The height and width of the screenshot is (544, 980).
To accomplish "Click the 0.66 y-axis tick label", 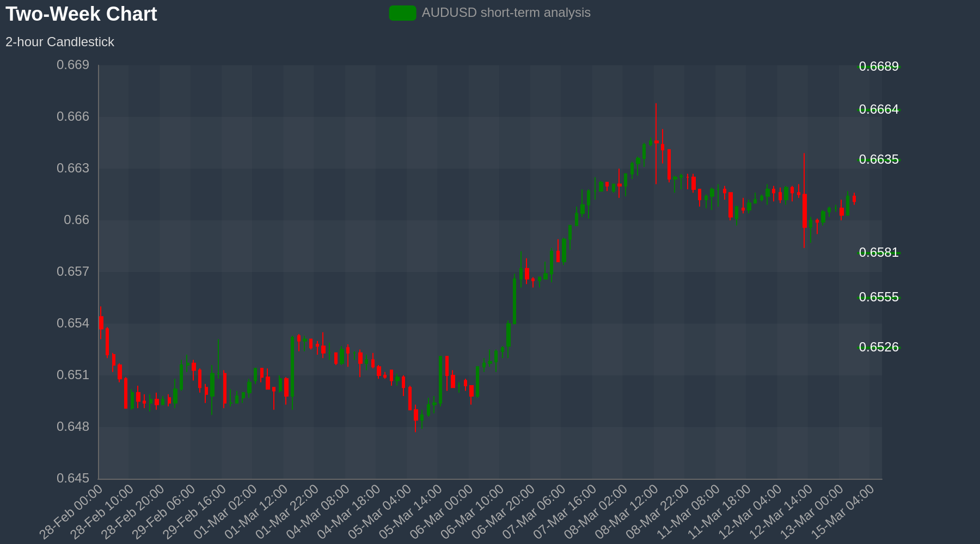I will 77,220.
